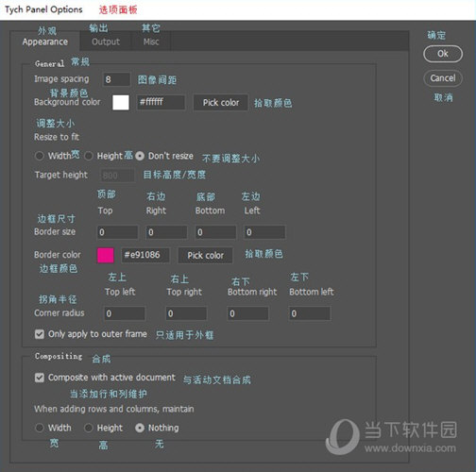Open the white background color swatch
The height and width of the screenshot is (472, 476).
point(121,103)
